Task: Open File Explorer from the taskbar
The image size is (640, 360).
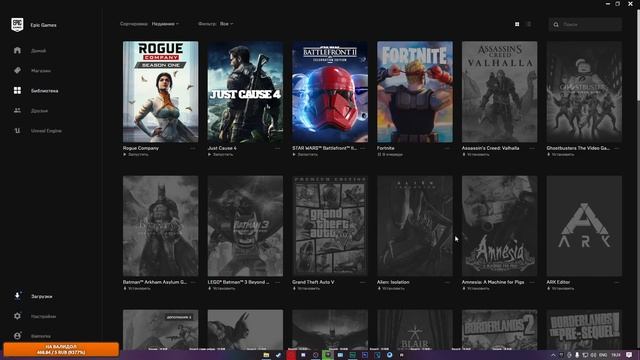Action: [x=266, y=355]
